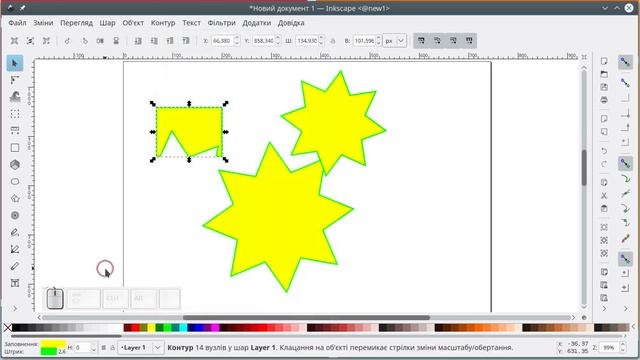The height and width of the screenshot is (360, 640).
Task: Open the Файл menu
Action: pyautogui.click(x=17, y=23)
